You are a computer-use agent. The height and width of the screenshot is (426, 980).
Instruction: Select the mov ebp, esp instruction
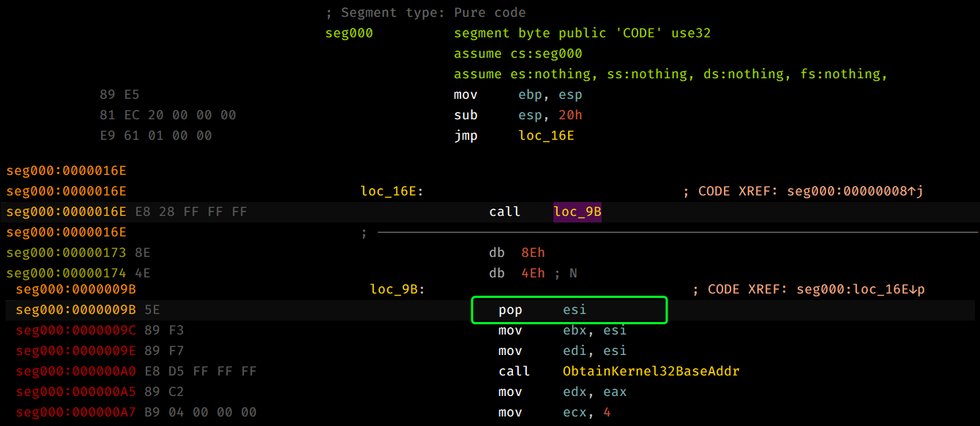click(517, 94)
